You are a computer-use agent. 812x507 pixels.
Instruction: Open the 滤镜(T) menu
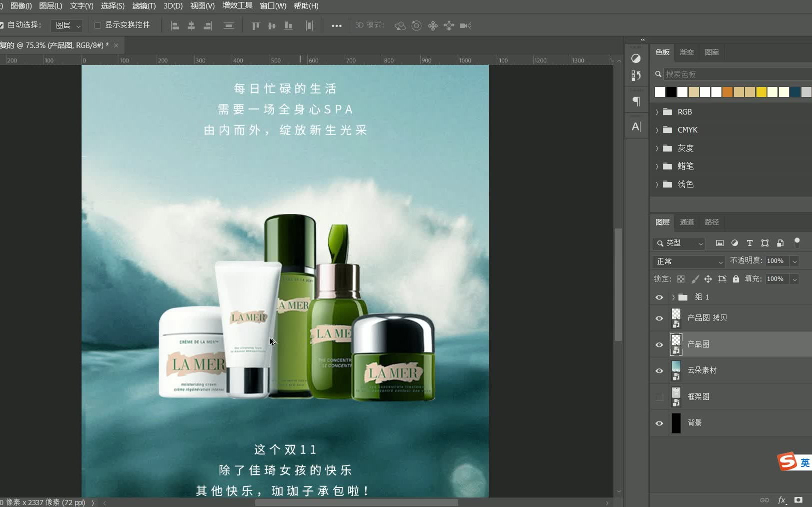coord(144,6)
